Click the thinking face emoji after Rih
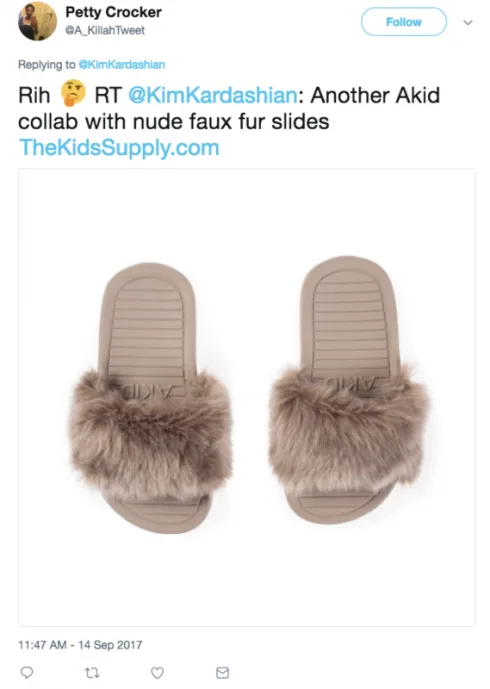490x689 pixels. point(73,93)
